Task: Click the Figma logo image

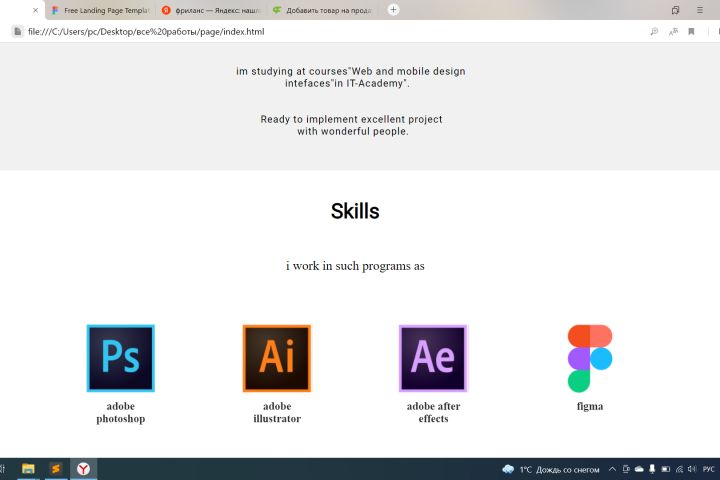Action: coord(590,358)
